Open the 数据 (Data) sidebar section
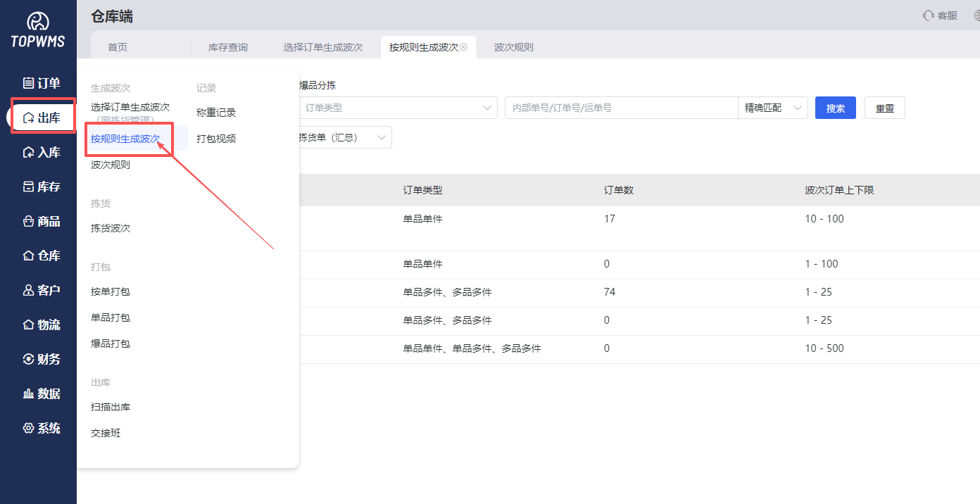The image size is (980, 504). click(x=41, y=393)
